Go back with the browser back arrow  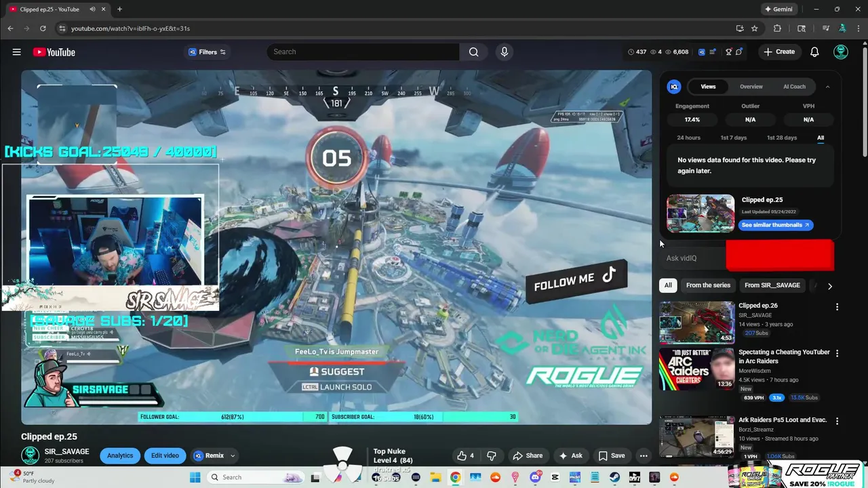(x=10, y=28)
